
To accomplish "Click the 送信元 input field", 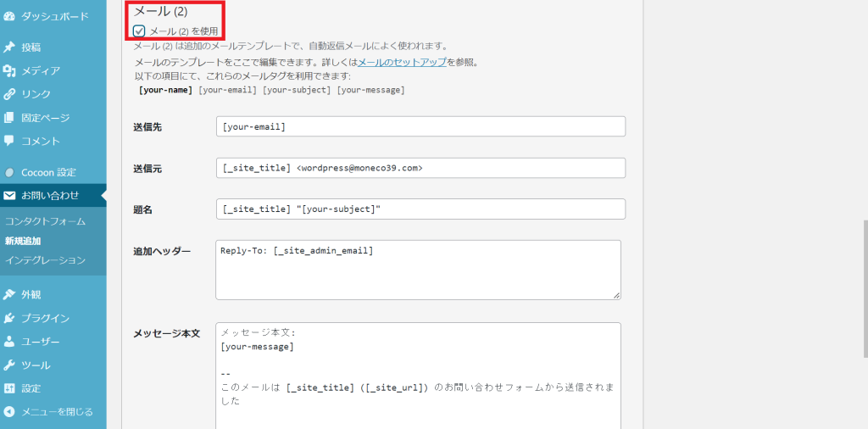I will pyautogui.click(x=420, y=168).
